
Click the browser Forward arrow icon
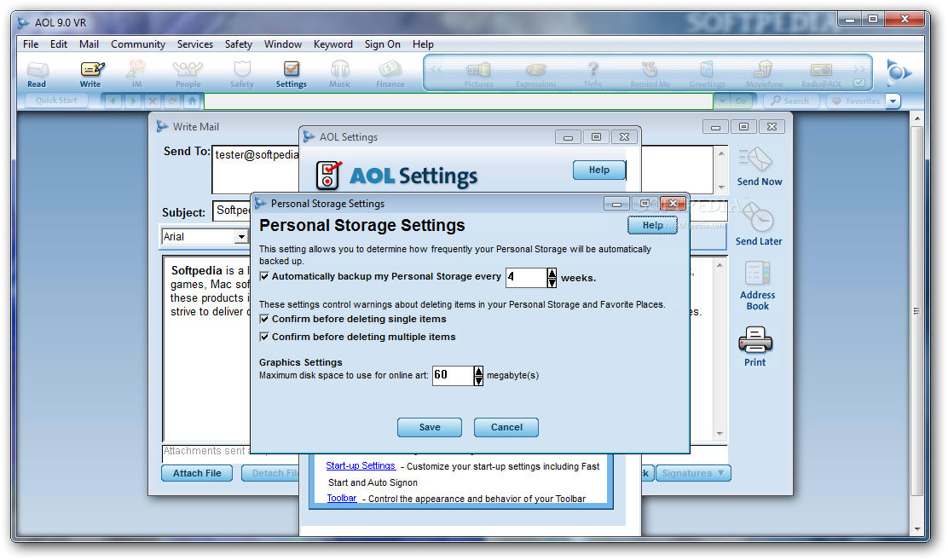click(x=133, y=101)
